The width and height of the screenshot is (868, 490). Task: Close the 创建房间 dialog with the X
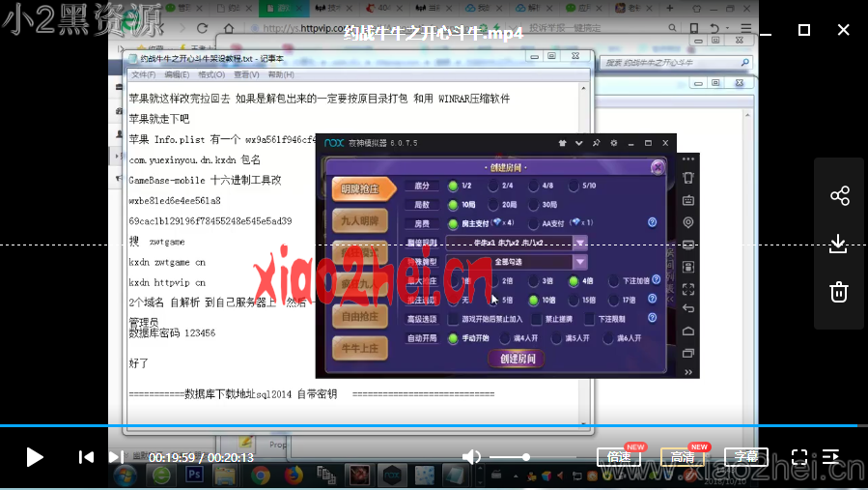[658, 167]
